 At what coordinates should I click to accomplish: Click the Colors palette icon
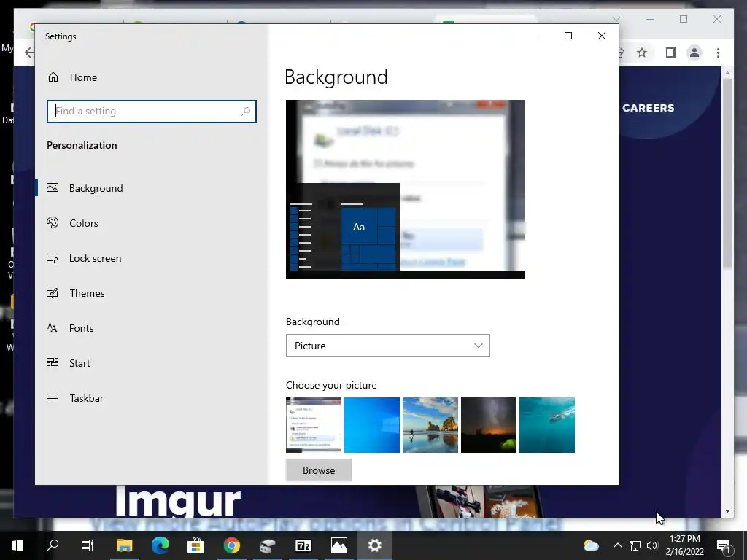point(53,222)
